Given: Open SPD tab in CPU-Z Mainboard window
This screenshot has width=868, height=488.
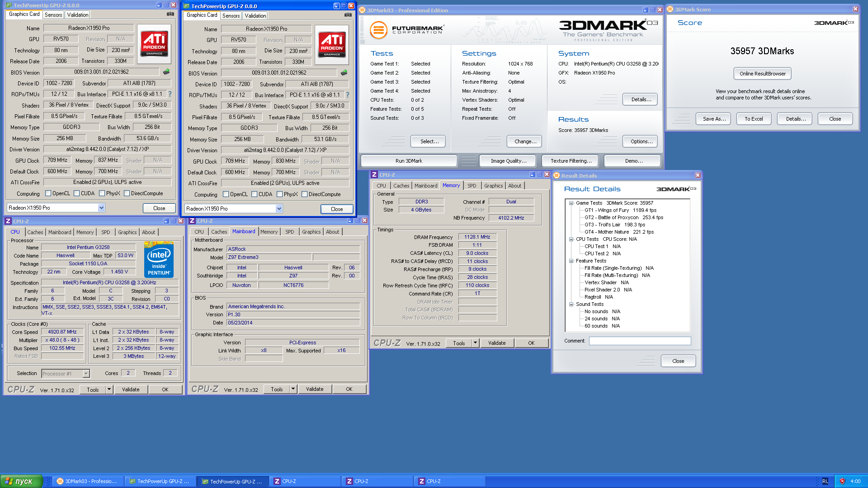Looking at the screenshot, I should [x=290, y=232].
